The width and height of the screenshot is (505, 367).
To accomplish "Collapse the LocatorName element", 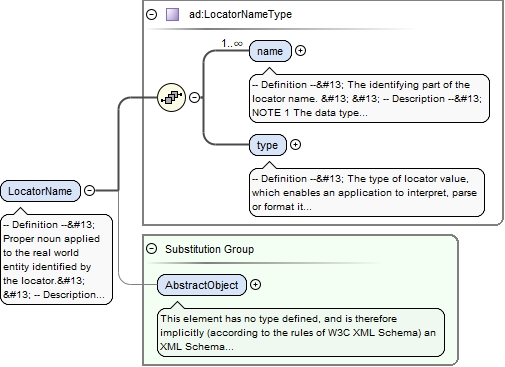I will click(x=90, y=190).
